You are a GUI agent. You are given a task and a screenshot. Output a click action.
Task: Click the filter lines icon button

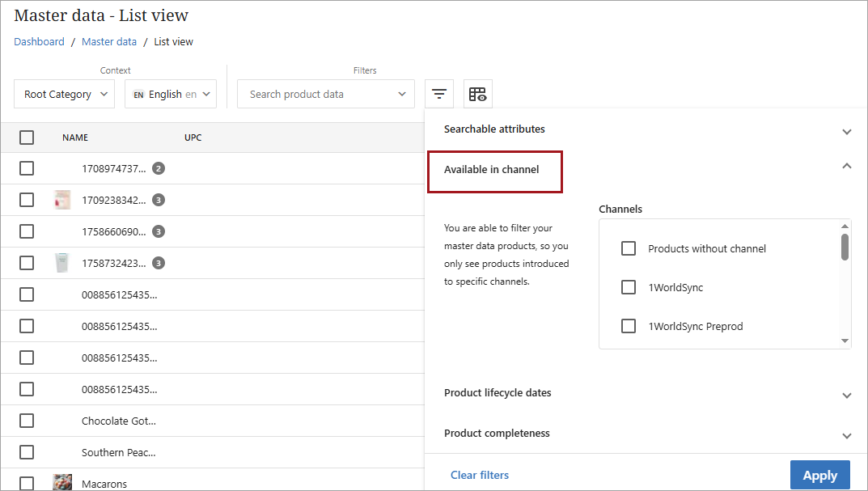[x=438, y=94]
